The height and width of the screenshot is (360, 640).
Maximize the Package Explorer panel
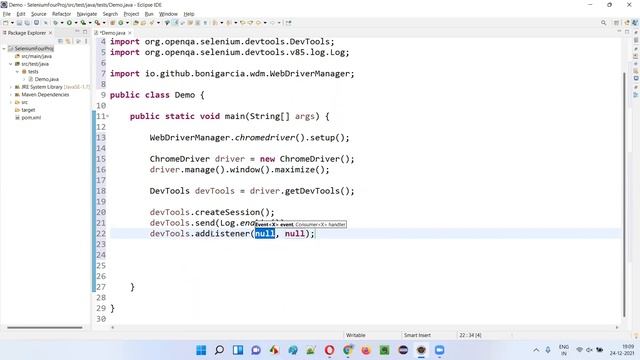coord(85,32)
